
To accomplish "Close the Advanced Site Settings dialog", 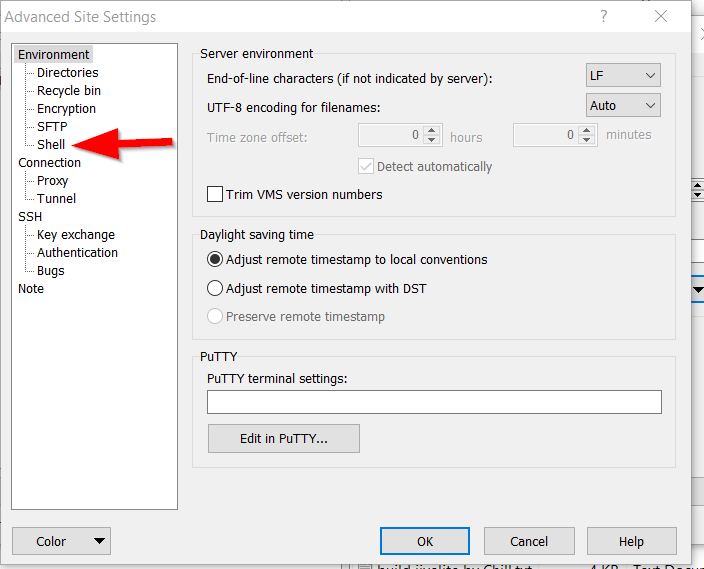I will pyautogui.click(x=660, y=16).
